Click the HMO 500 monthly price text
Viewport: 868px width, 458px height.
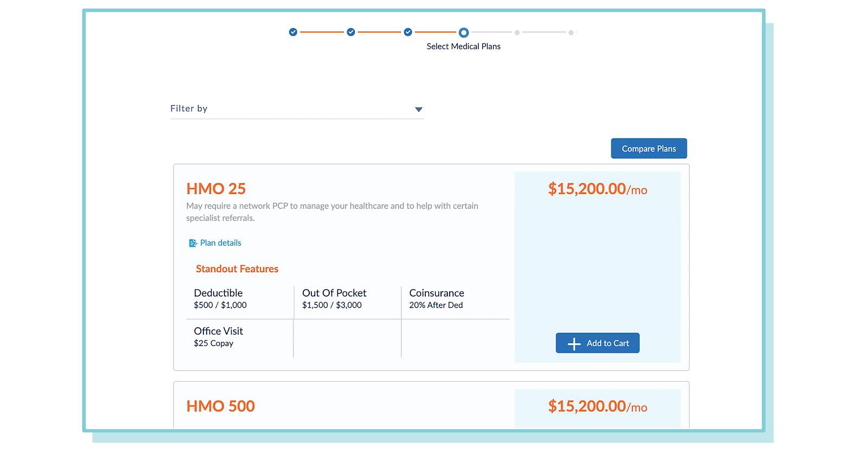tap(597, 407)
